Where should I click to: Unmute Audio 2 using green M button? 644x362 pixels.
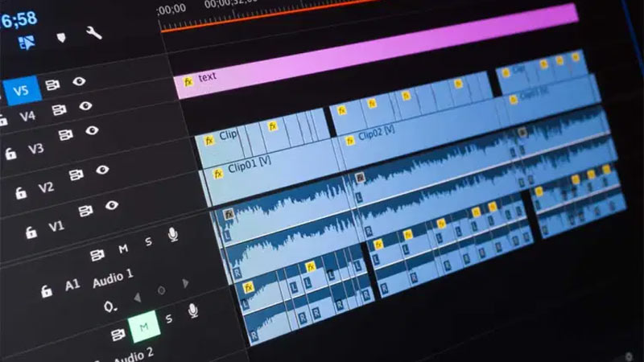coord(143,327)
